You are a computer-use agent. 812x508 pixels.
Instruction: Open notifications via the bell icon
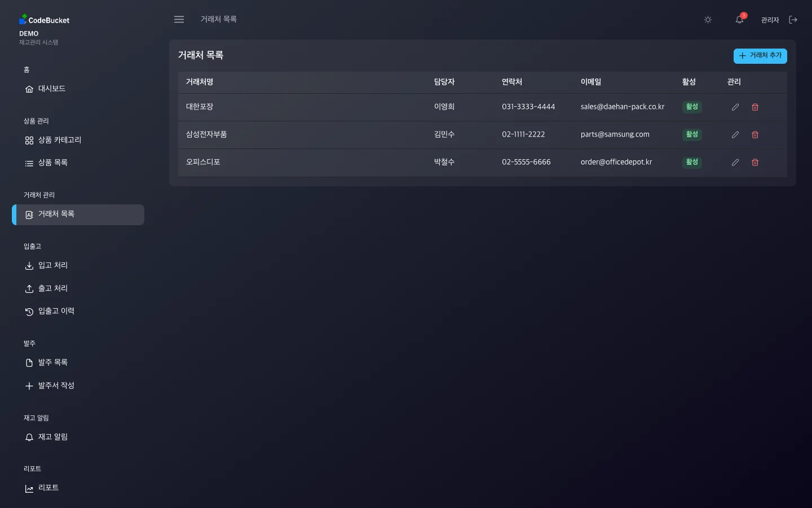[739, 20]
